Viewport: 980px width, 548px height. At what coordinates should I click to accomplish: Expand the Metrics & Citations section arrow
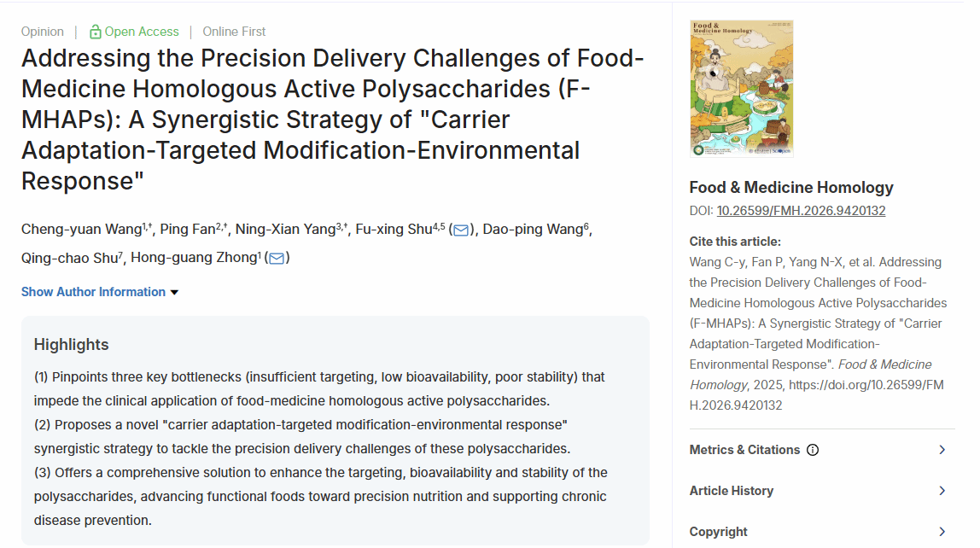(x=942, y=450)
